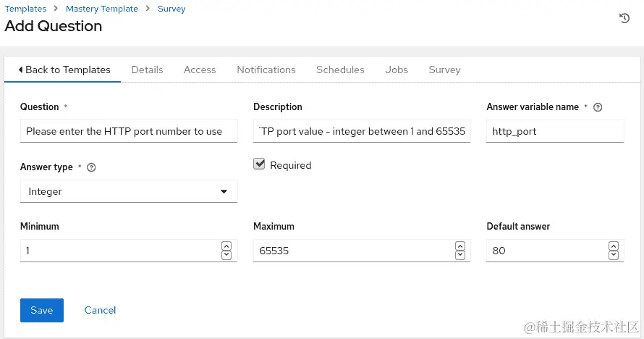The image size is (644, 339).
Task: Uncheck the Required checkbox
Action: [x=259, y=164]
